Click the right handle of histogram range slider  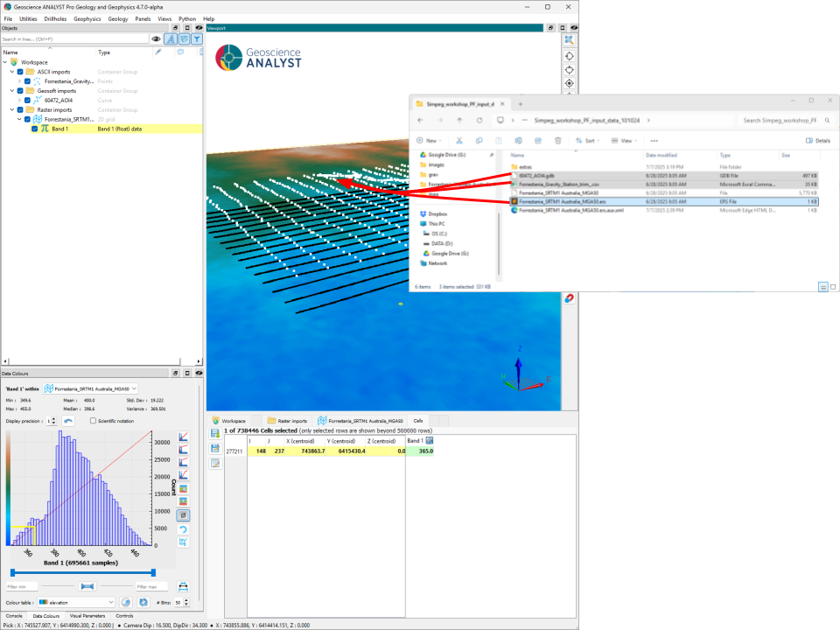(154, 572)
